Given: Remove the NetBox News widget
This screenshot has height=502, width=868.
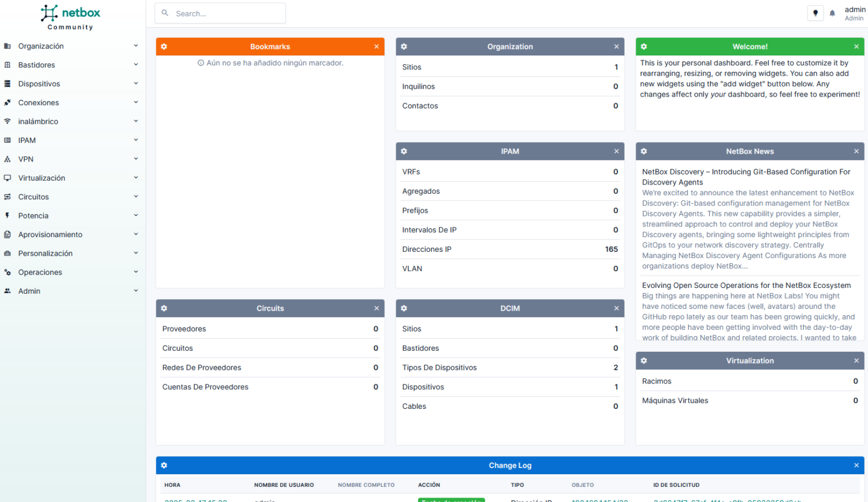Looking at the screenshot, I should (856, 151).
